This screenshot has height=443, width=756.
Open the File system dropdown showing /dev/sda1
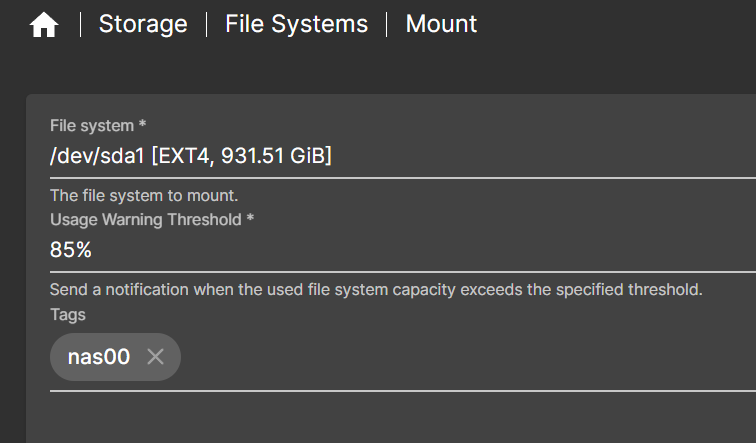pyautogui.click(x=403, y=156)
